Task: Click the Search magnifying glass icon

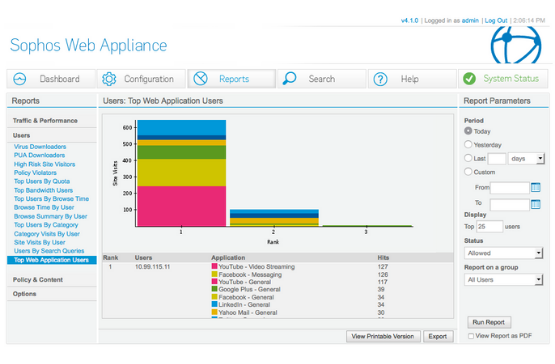Action: [x=290, y=78]
